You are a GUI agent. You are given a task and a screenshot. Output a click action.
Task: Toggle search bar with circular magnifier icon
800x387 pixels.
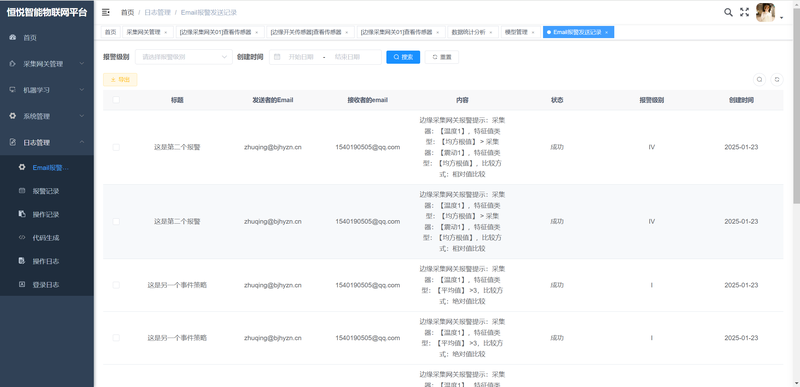[760, 80]
